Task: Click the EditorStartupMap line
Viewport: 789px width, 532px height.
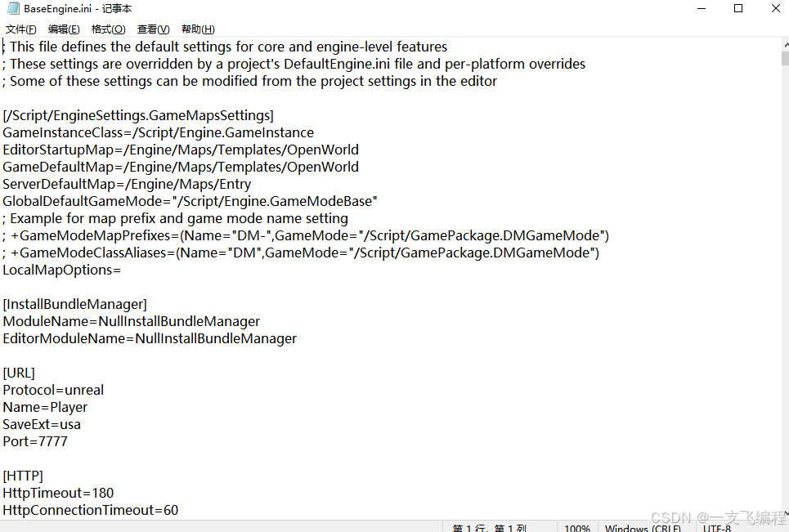Action: (x=181, y=150)
